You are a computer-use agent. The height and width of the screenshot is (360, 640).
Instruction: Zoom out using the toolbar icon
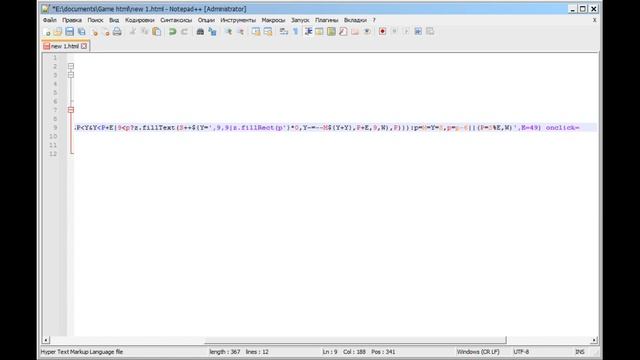pyautogui.click(x=240, y=31)
